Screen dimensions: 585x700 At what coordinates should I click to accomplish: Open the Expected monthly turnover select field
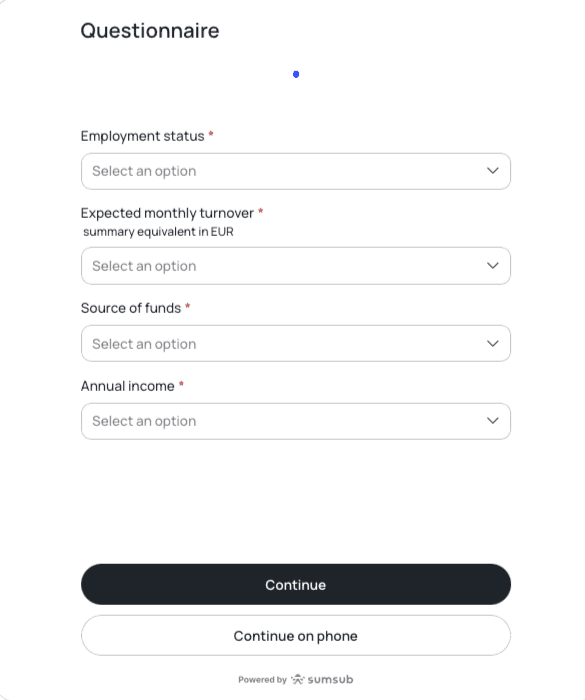pos(296,266)
